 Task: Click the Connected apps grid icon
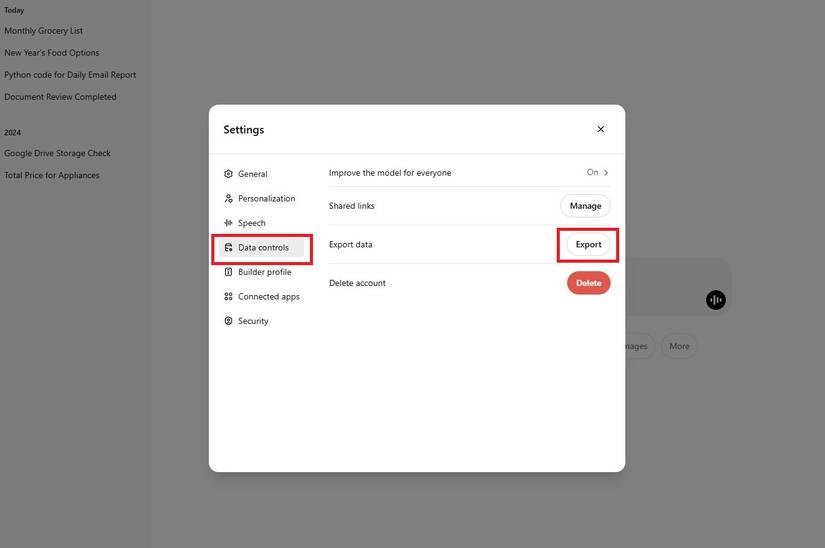coord(228,297)
